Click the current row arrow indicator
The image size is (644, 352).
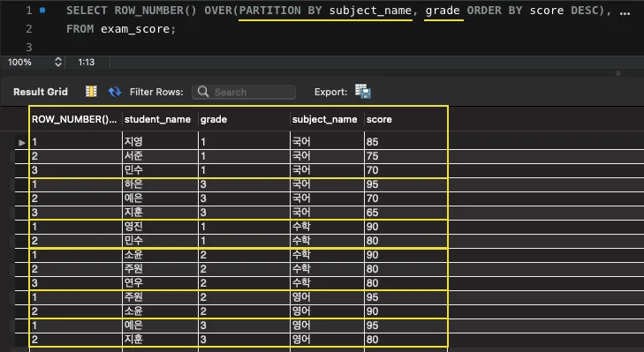22,143
